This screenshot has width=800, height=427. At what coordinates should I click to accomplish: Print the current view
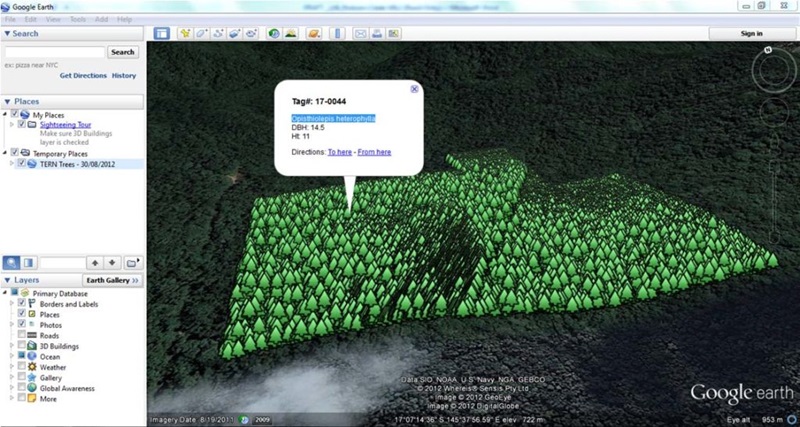(377, 34)
